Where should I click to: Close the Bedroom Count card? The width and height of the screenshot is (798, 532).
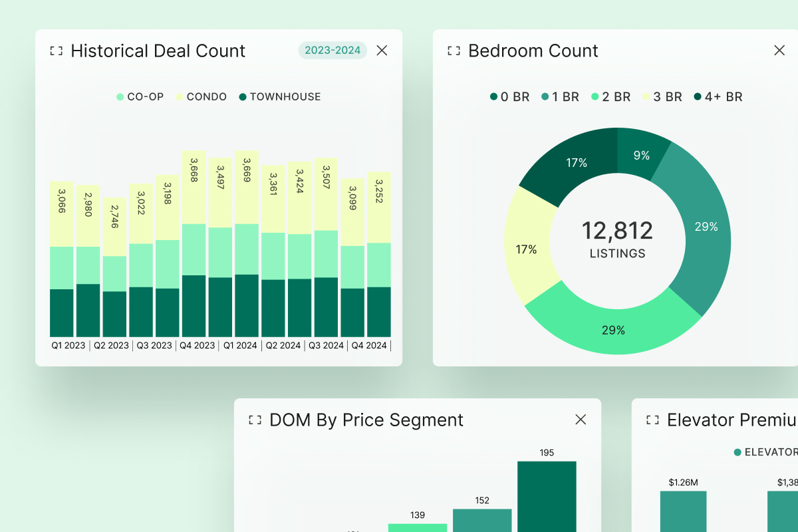(779, 51)
